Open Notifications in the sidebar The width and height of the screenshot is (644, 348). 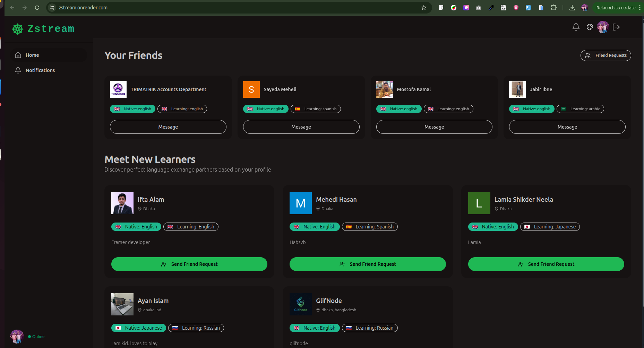(x=40, y=70)
